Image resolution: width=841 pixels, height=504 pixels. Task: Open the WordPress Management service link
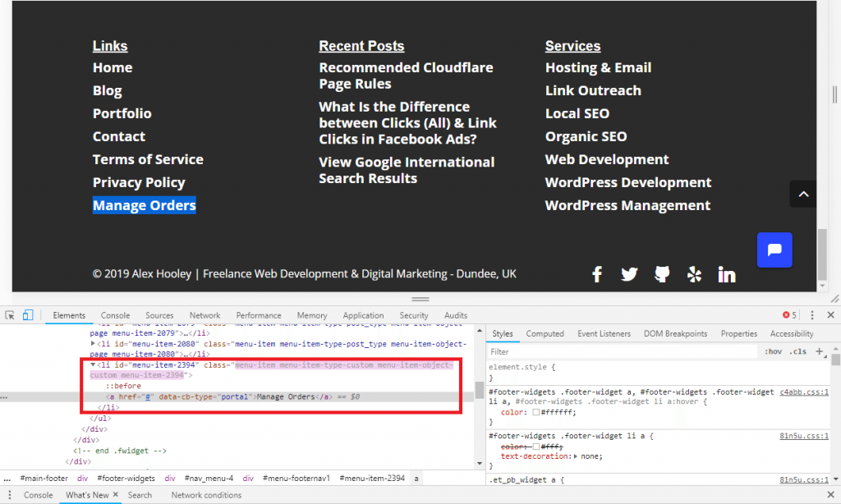coord(627,205)
